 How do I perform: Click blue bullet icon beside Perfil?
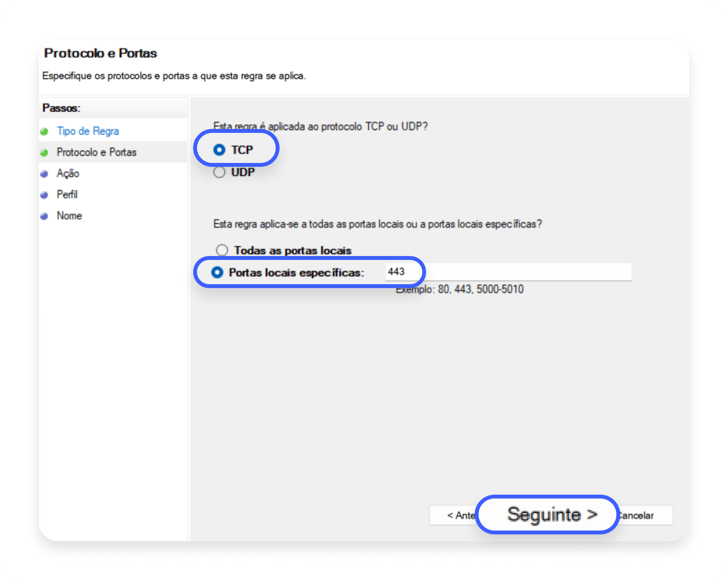pos(44,195)
